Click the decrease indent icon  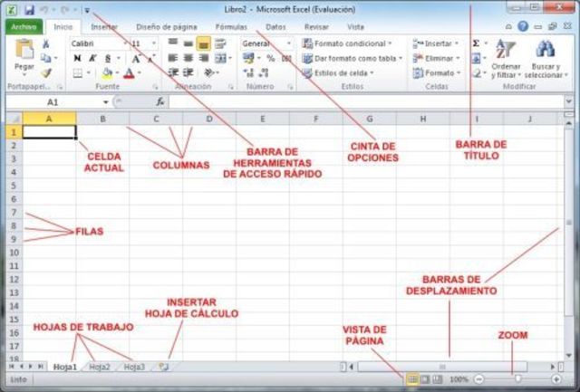(173, 72)
